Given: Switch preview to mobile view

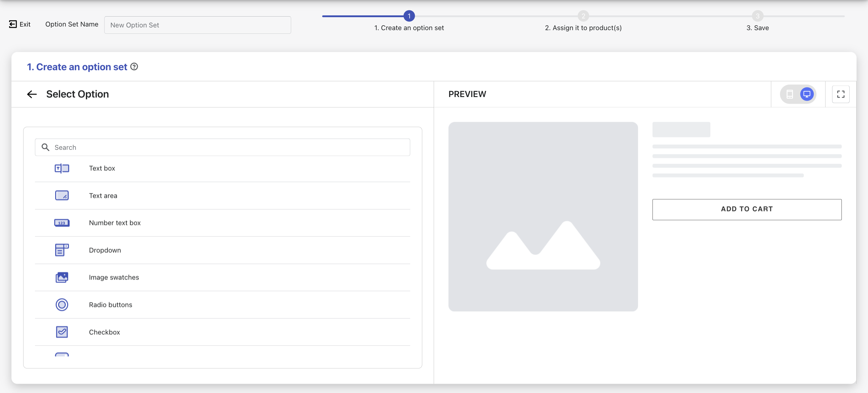Looking at the screenshot, I should (790, 94).
